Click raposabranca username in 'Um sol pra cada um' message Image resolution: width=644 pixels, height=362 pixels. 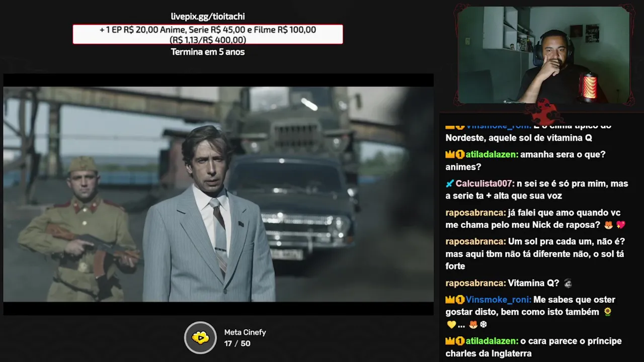coord(475,242)
